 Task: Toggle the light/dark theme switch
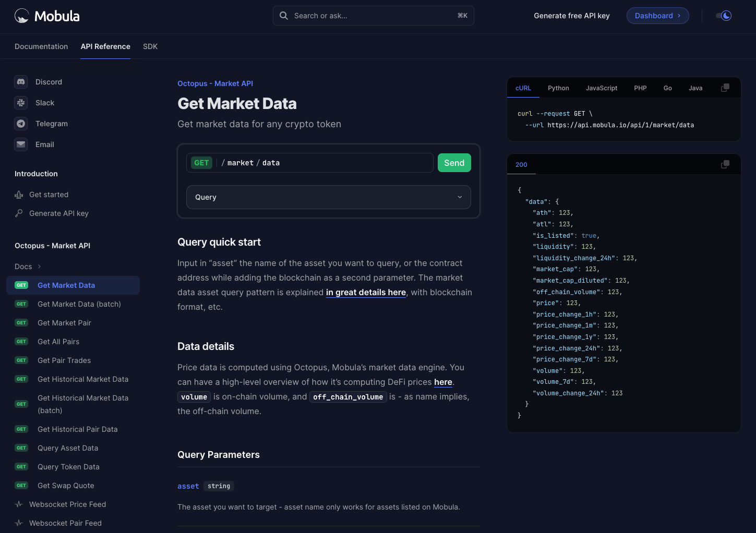tap(724, 16)
